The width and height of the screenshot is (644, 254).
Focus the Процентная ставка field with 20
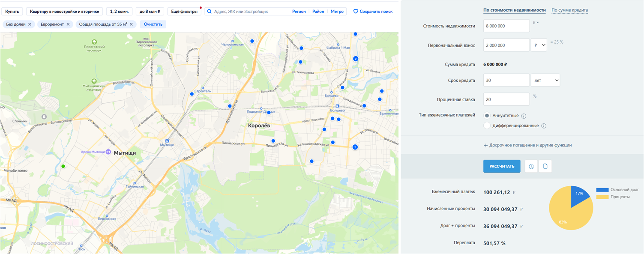(506, 99)
